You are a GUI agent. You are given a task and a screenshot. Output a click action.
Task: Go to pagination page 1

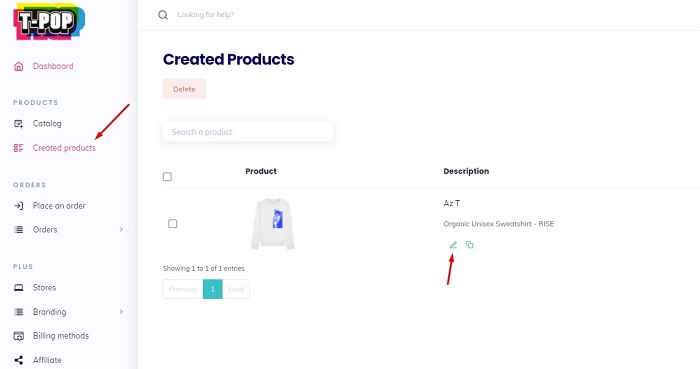point(212,289)
